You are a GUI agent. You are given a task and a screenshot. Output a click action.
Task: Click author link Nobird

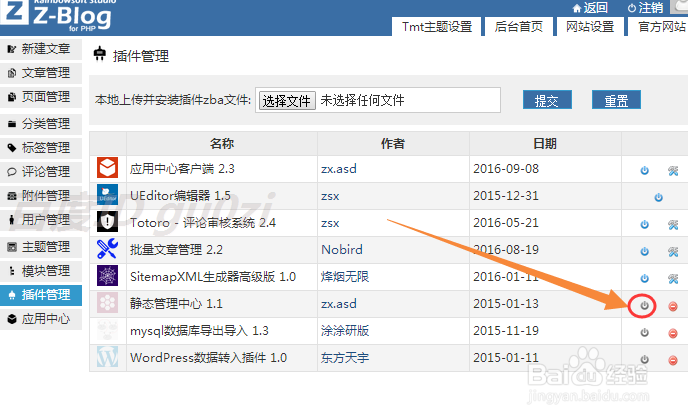(342, 250)
